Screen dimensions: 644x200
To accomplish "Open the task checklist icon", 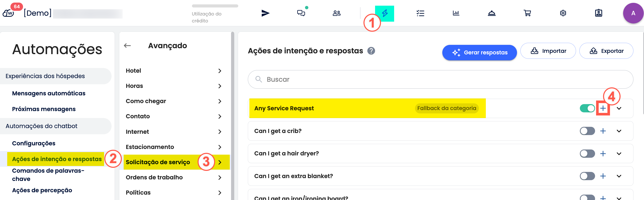I will tap(420, 13).
